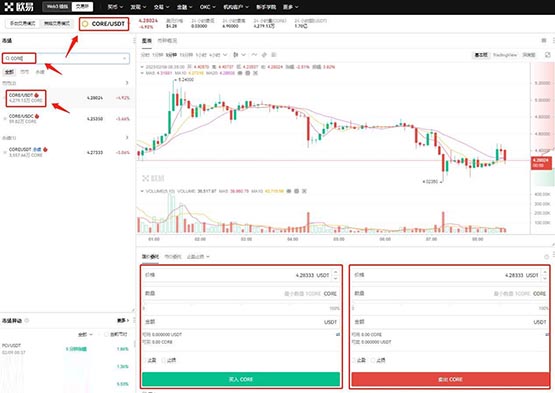Click the transfer icon in the sell panel

(547, 334)
